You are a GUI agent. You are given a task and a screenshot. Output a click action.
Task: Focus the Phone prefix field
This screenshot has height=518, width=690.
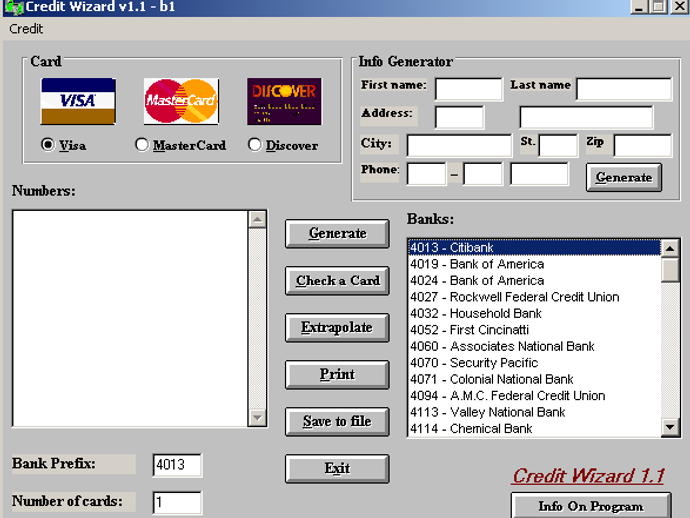coord(483,174)
